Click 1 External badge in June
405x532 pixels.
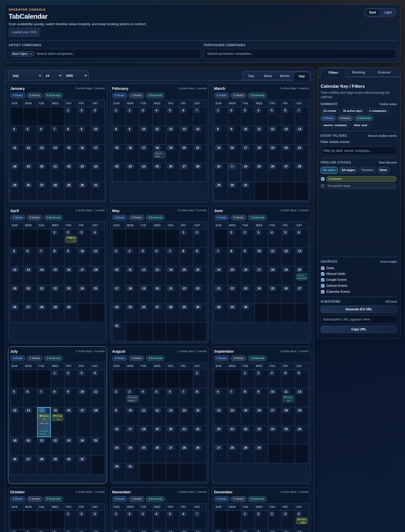pos(257,217)
